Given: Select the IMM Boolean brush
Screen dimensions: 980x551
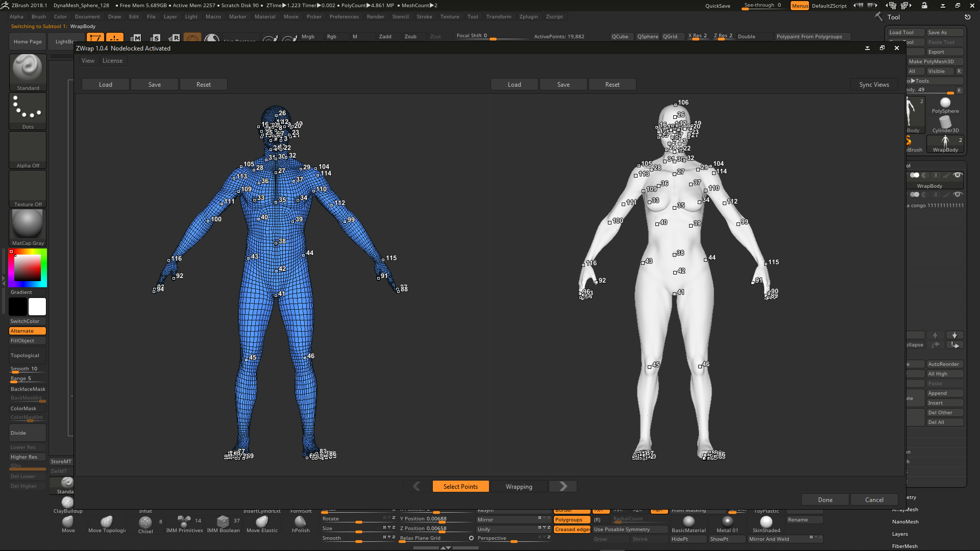Looking at the screenshot, I should pos(223,524).
